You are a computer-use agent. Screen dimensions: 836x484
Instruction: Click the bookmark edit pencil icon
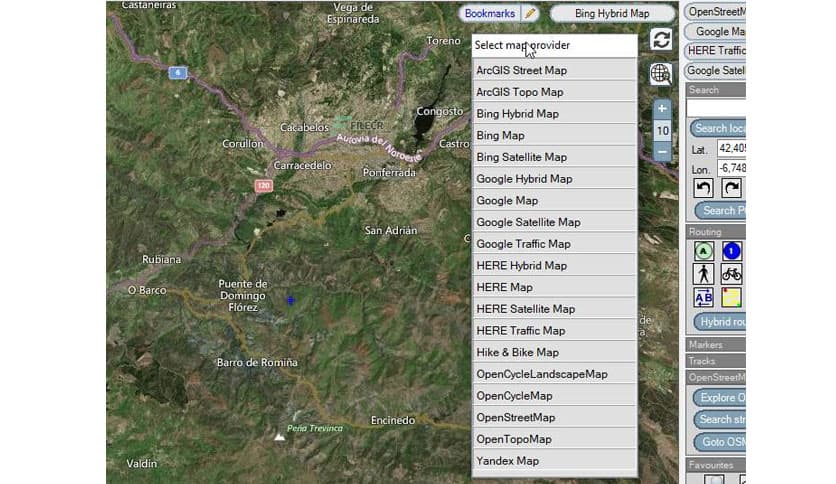(530, 13)
